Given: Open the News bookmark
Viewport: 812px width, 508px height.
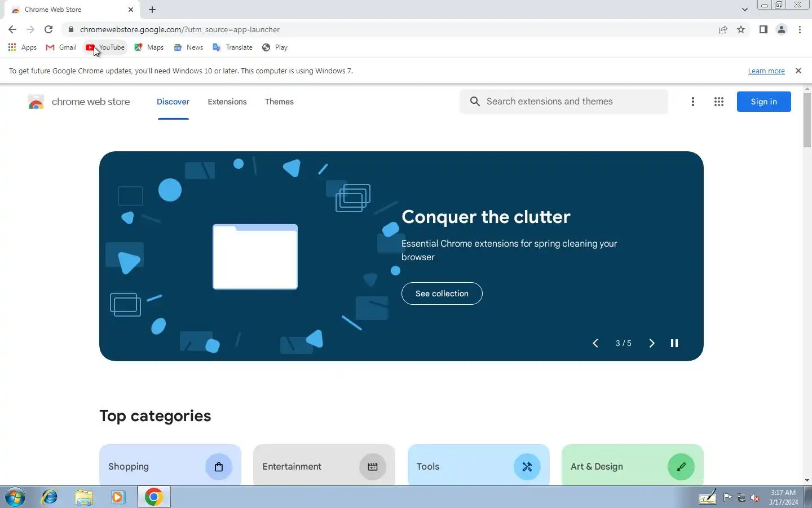Looking at the screenshot, I should [188, 47].
